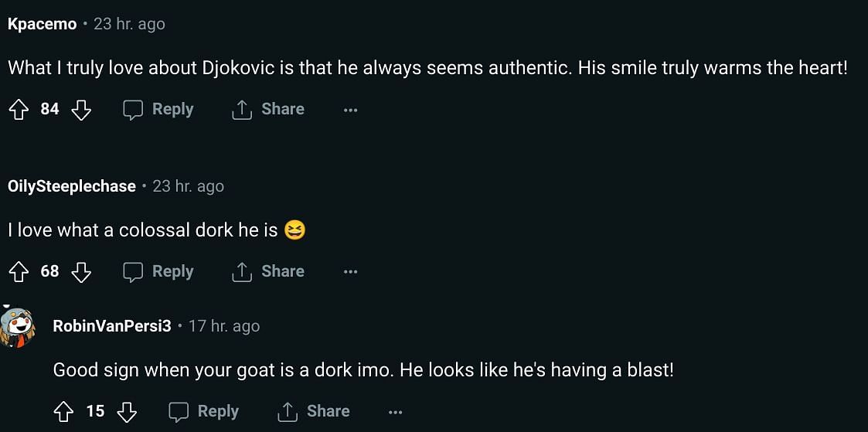Image resolution: width=868 pixels, height=432 pixels.
Task: Downvote OilySteeplechase's comment
Action: click(x=81, y=272)
